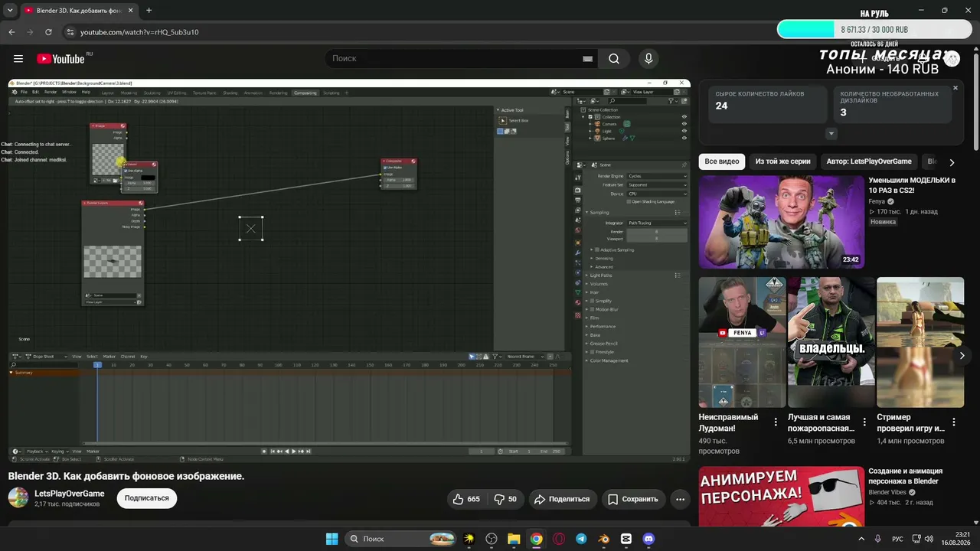
Task: Open options for Стример проверил игру video
Action: 954,422
